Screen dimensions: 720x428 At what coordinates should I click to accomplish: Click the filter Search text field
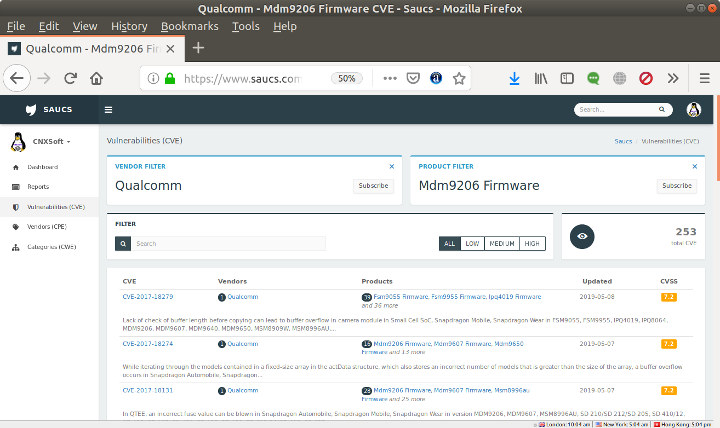tap(229, 243)
